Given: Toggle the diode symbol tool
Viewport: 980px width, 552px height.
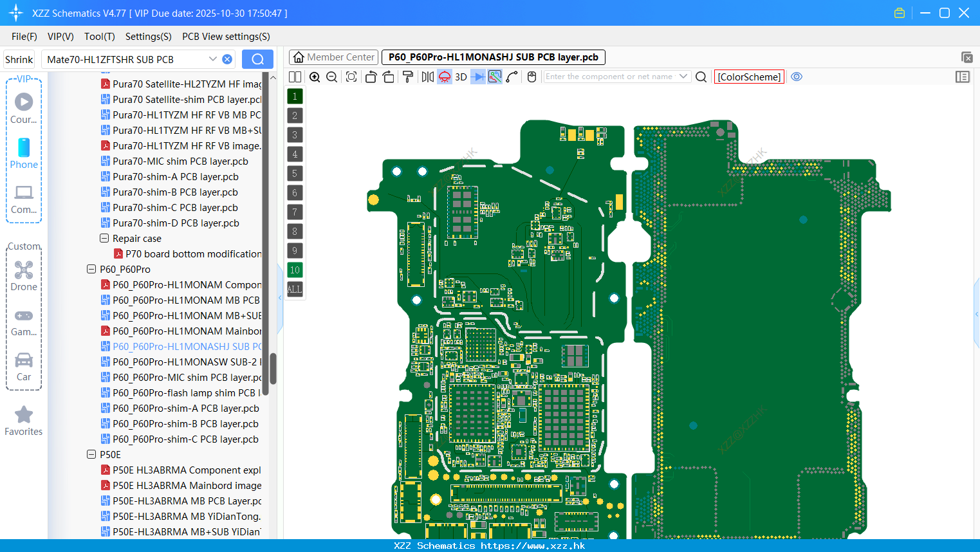Looking at the screenshot, I should click(x=477, y=77).
